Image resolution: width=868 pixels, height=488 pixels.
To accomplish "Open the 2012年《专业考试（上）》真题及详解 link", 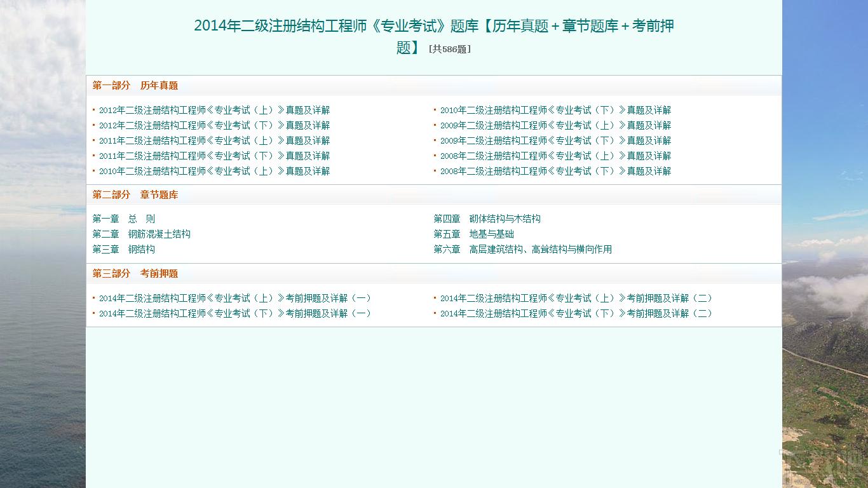I will [214, 109].
